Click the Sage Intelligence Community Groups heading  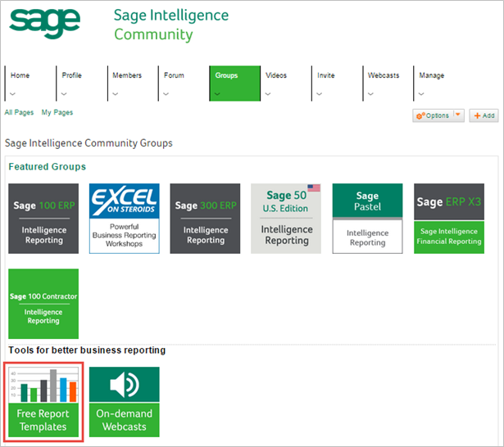89,143
